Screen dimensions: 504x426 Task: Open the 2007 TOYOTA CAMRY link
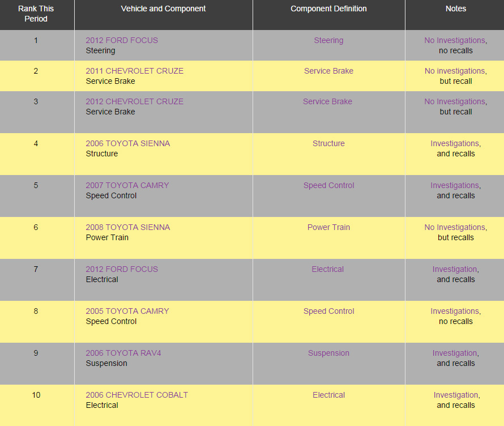(x=127, y=185)
